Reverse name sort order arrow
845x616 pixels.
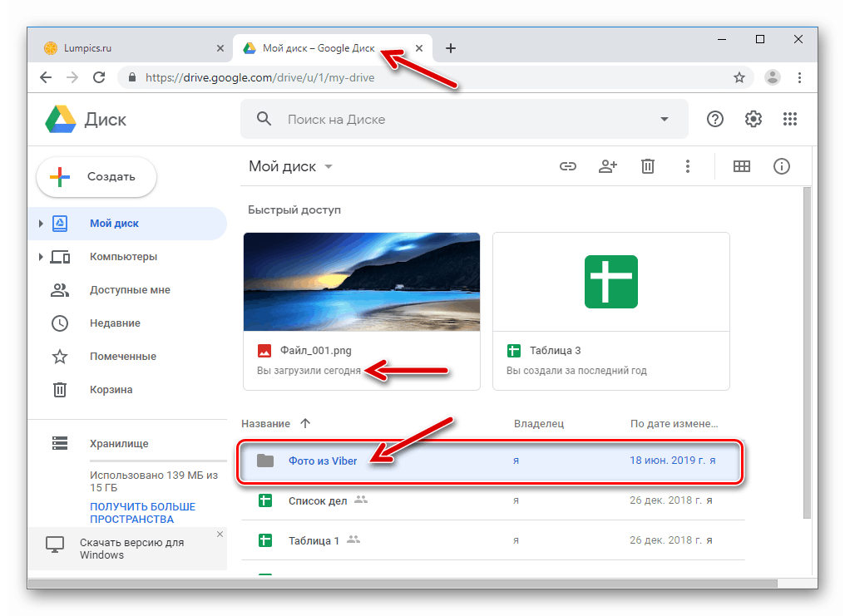pyautogui.click(x=305, y=423)
